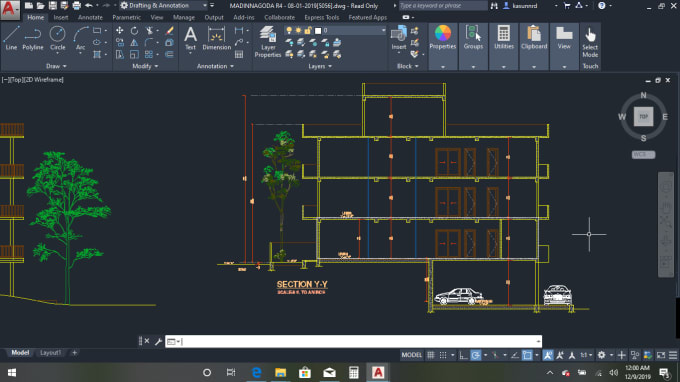The height and width of the screenshot is (382, 680).
Task: Open the workspace switching gear in status bar
Action: [x=602, y=355]
